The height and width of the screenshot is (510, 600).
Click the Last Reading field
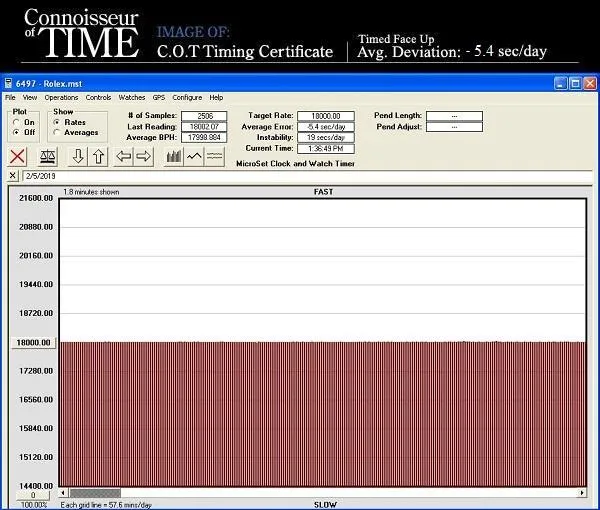click(x=204, y=127)
